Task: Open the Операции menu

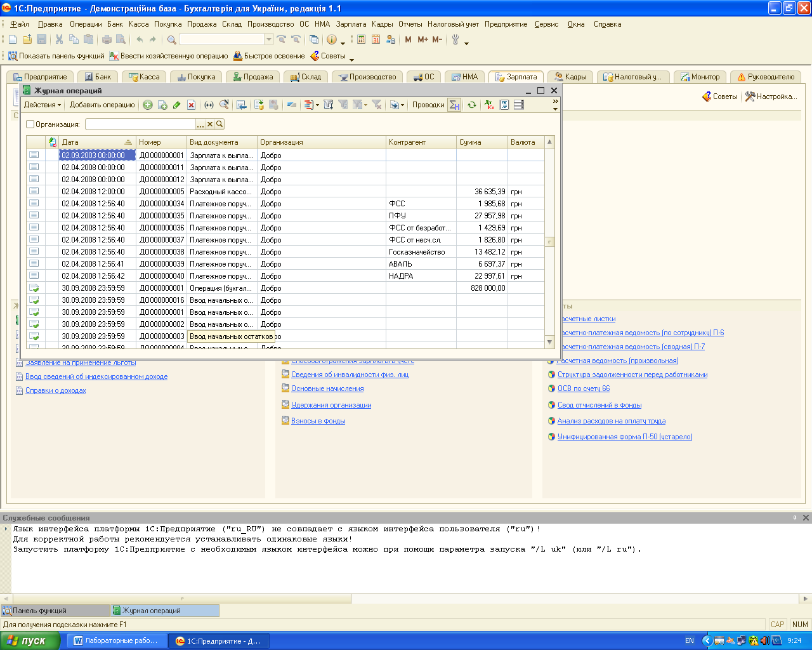Action: pos(86,24)
